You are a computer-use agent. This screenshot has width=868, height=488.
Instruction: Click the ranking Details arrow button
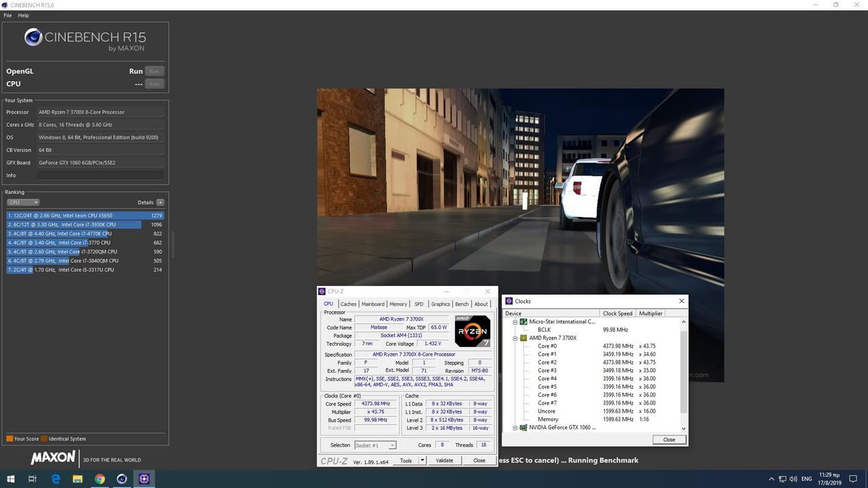[160, 202]
